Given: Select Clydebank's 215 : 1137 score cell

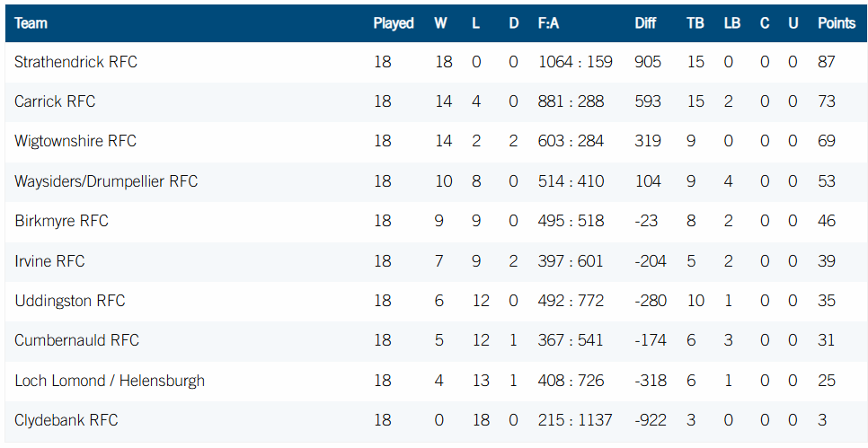Looking at the screenshot, I should 575,420.
